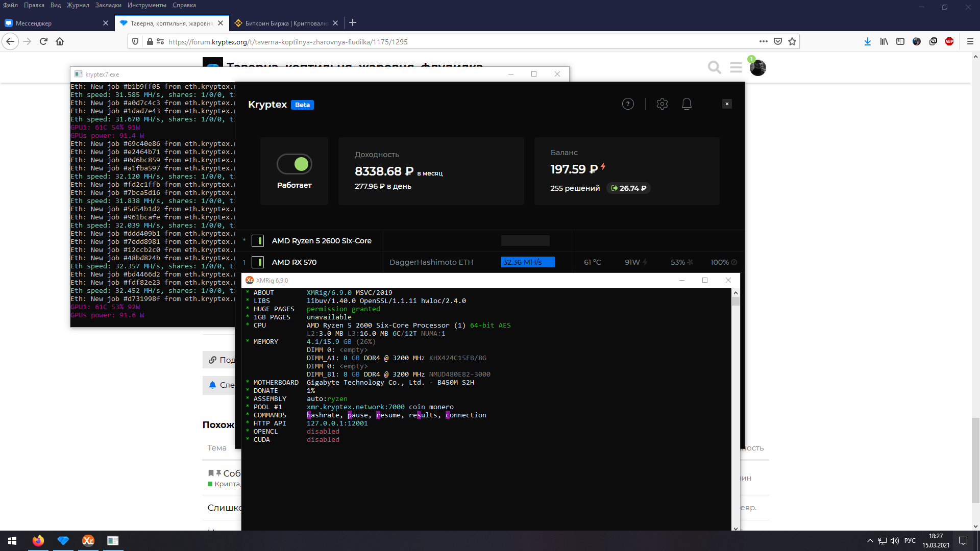Open forum hamburger menu icon

(736, 67)
